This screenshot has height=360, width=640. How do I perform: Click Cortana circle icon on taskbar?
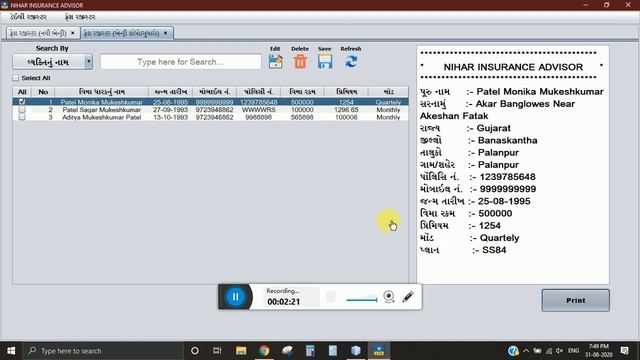[x=195, y=351]
